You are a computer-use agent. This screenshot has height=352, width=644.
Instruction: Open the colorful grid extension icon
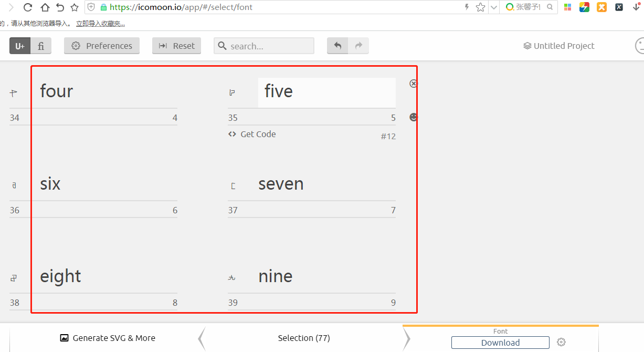[x=567, y=7]
